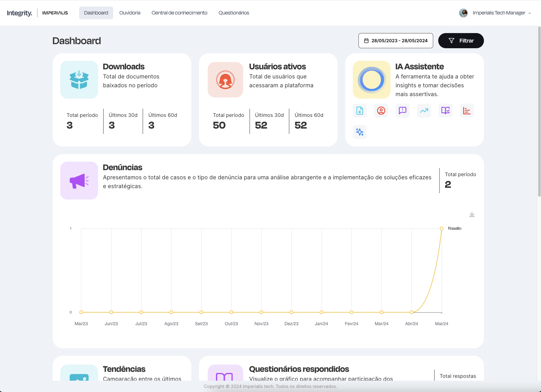Click Downloads Últimos 60d value 3

tap(152, 125)
